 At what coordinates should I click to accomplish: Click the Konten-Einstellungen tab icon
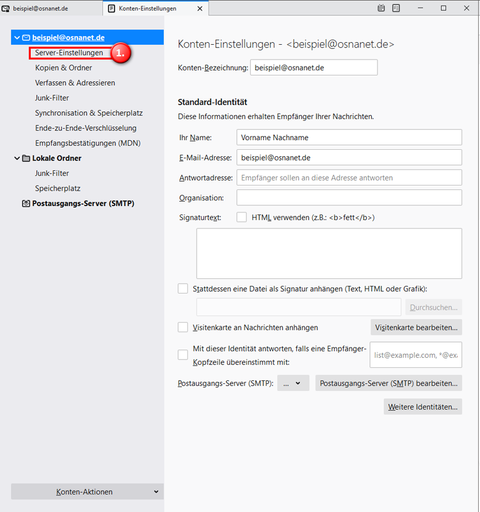point(112,9)
